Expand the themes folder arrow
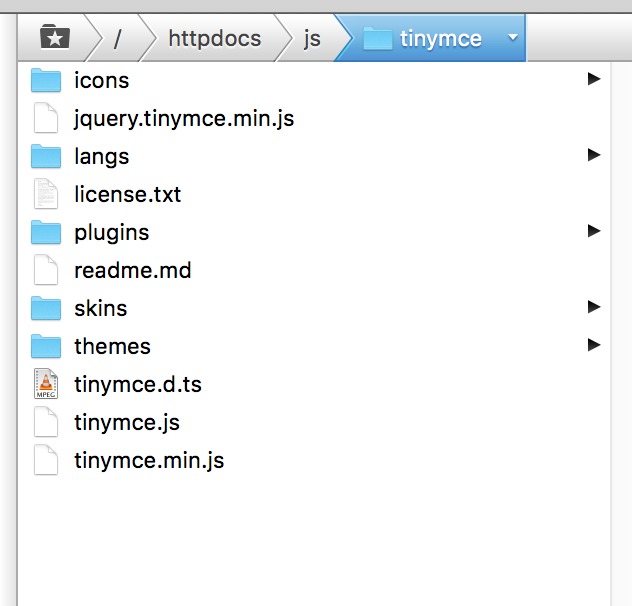This screenshot has height=606, width=632. pos(594,345)
